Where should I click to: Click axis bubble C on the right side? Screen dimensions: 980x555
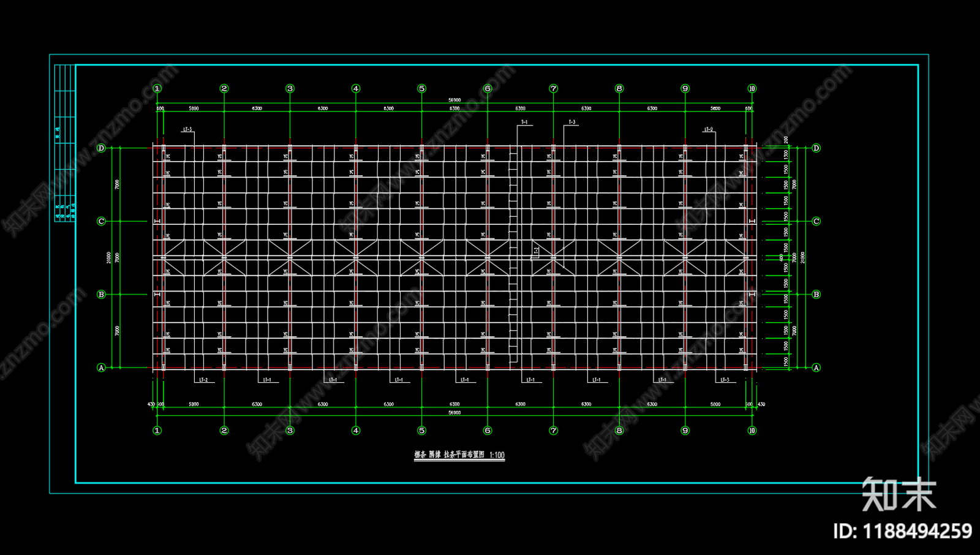(x=816, y=221)
